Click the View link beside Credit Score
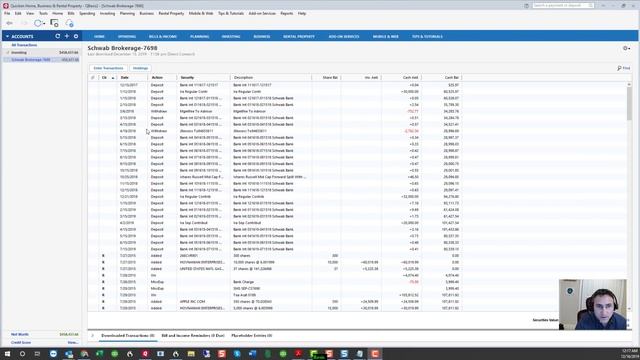The height and width of the screenshot is (360, 640). (x=73, y=342)
